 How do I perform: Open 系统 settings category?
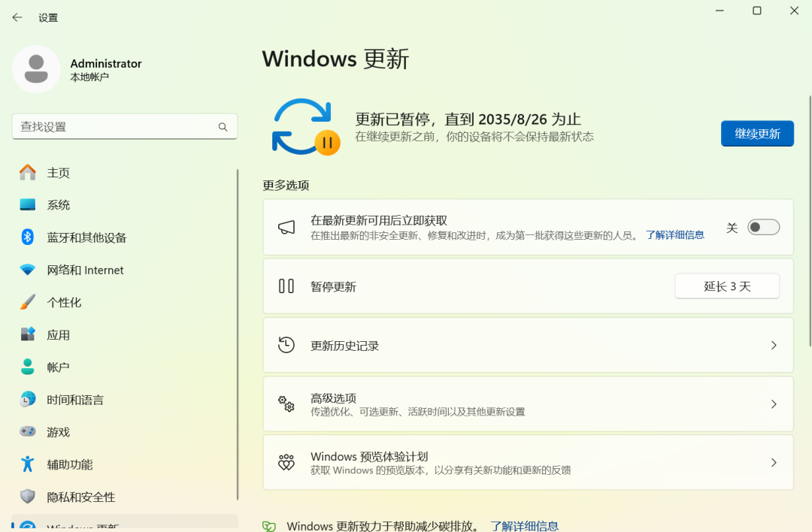click(124, 205)
